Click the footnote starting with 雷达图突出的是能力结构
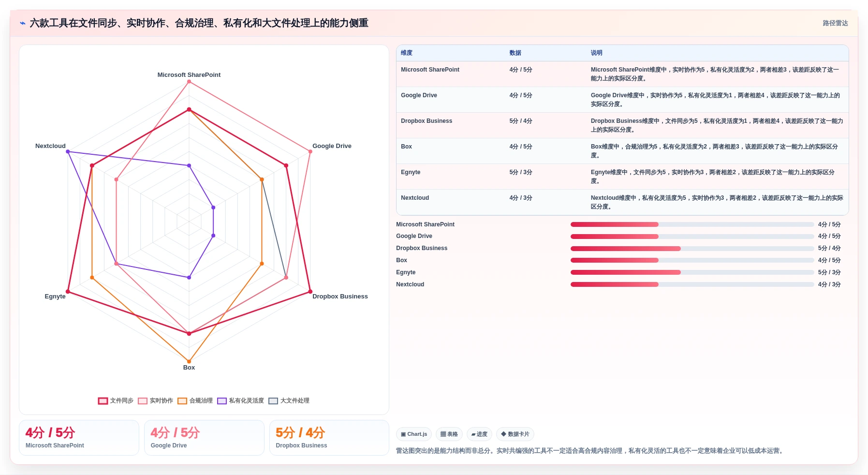Viewport: 868px width, 475px height. click(589, 451)
